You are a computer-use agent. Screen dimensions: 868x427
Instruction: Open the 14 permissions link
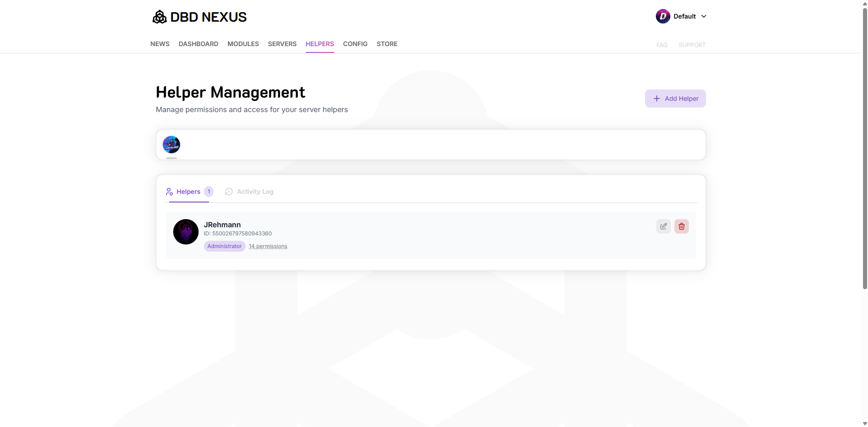267,246
